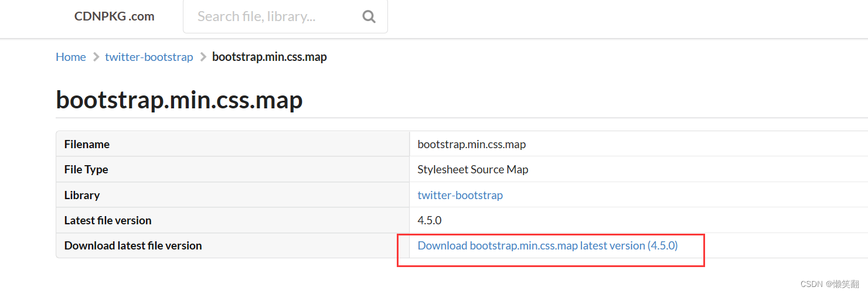Click the 'File Type' row label
This screenshot has height=294, width=868.
[86, 169]
